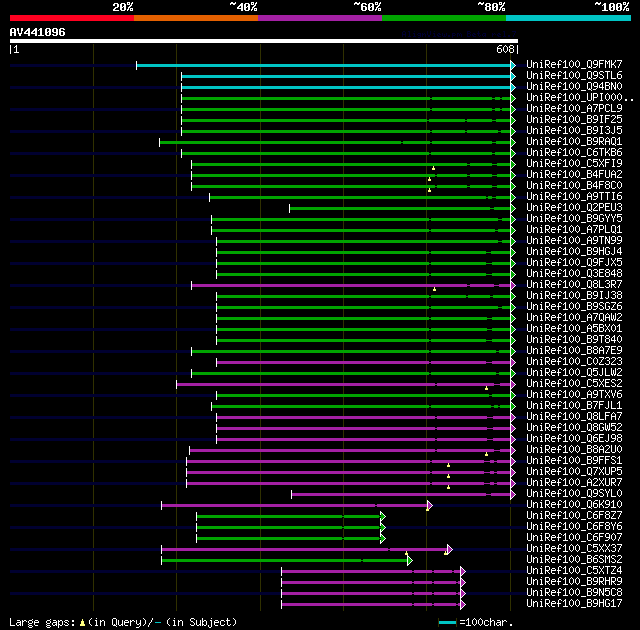Image resolution: width=640 pixels, height=630 pixels.
Task: Click the UniRef100_B9HGJ4 label
Action: pyautogui.click(x=574, y=252)
